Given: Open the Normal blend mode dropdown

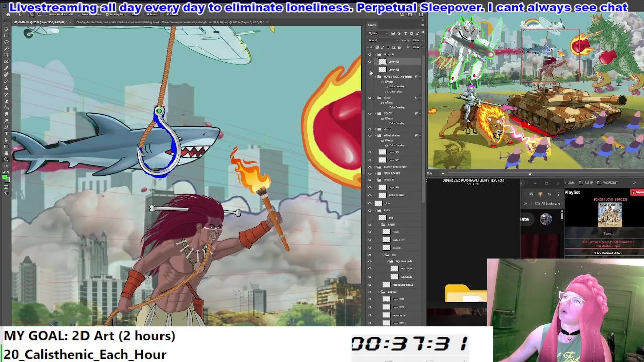Looking at the screenshot, I should (x=383, y=40).
